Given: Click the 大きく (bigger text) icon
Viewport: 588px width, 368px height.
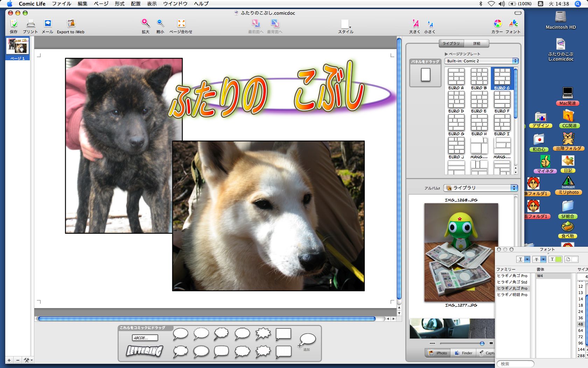Looking at the screenshot, I should (x=415, y=23).
